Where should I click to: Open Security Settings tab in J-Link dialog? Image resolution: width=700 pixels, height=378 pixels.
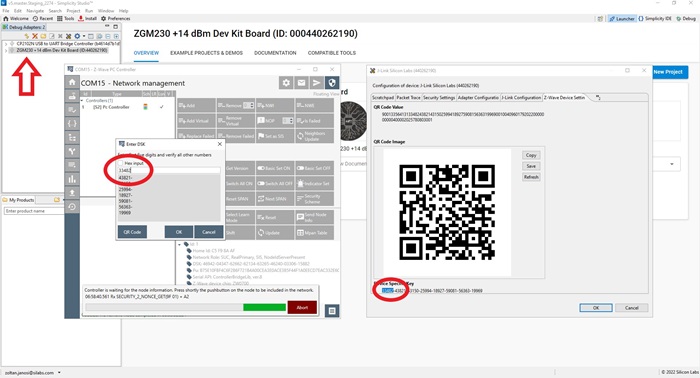[439, 97]
